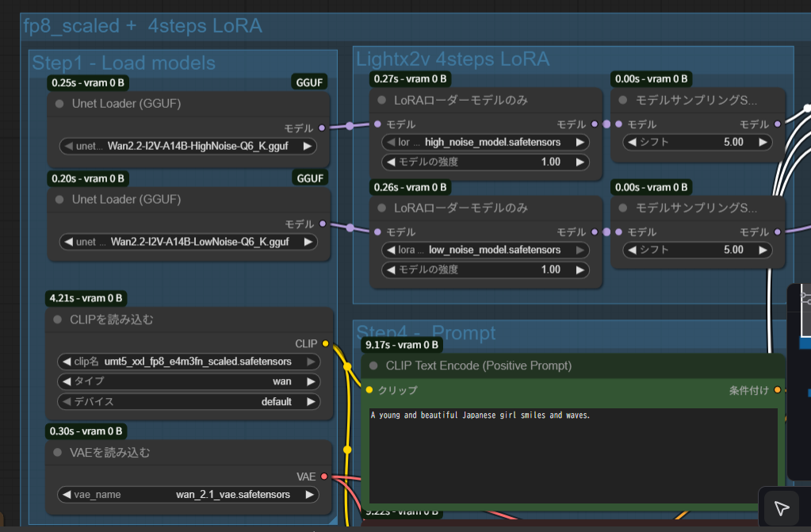Click the 条件付け output port
Screen dimensions: 811x532
pos(778,390)
